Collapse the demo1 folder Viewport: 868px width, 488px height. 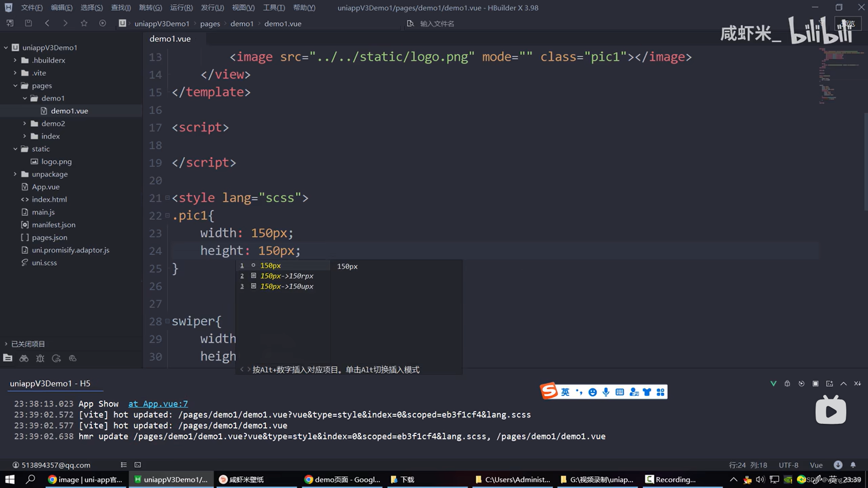[25, 98]
